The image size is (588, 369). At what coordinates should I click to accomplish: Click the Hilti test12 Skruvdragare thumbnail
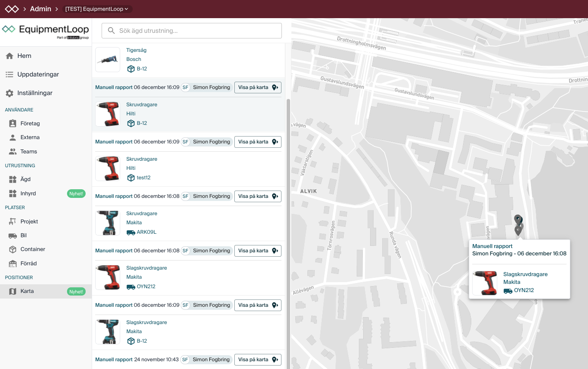(x=108, y=169)
